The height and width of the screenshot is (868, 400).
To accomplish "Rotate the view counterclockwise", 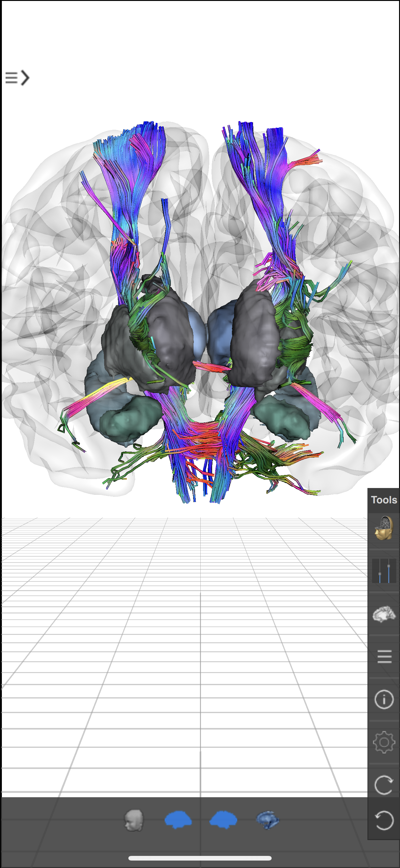I will pyautogui.click(x=384, y=821).
